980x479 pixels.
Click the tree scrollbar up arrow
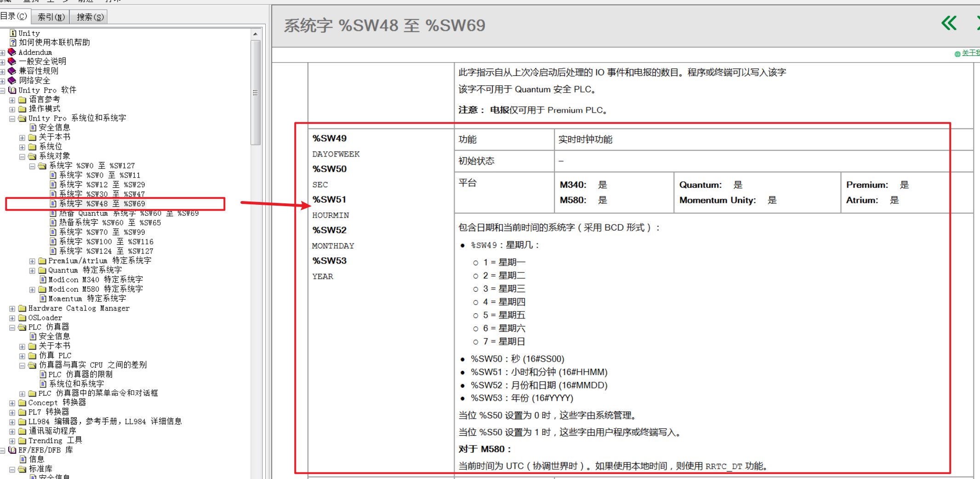pyautogui.click(x=256, y=34)
